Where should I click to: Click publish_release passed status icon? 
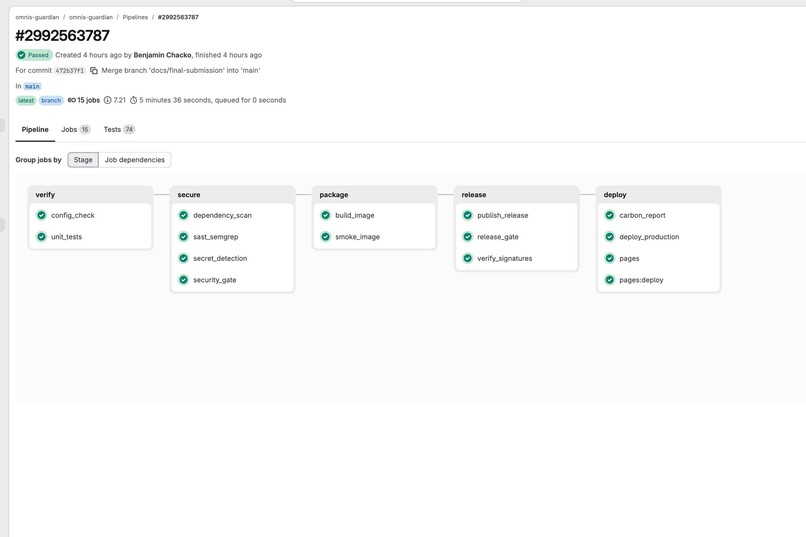[x=468, y=215]
